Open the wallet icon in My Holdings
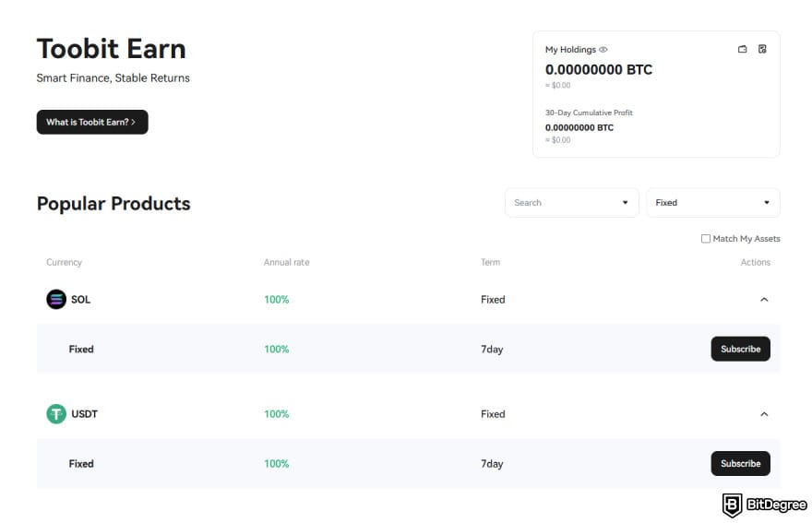This screenshot has height=523, width=812. click(742, 49)
